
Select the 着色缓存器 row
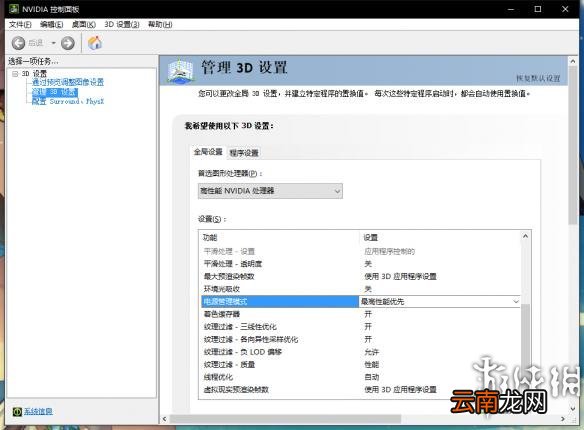point(361,314)
